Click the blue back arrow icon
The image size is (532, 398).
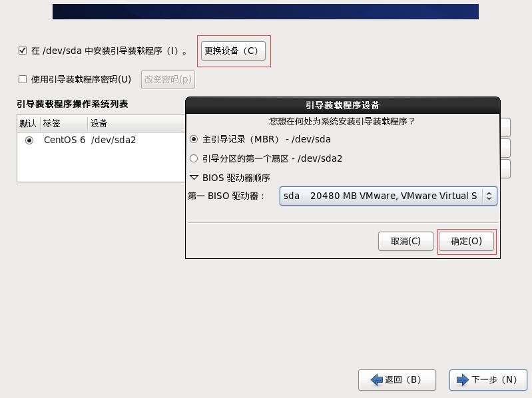(x=377, y=379)
